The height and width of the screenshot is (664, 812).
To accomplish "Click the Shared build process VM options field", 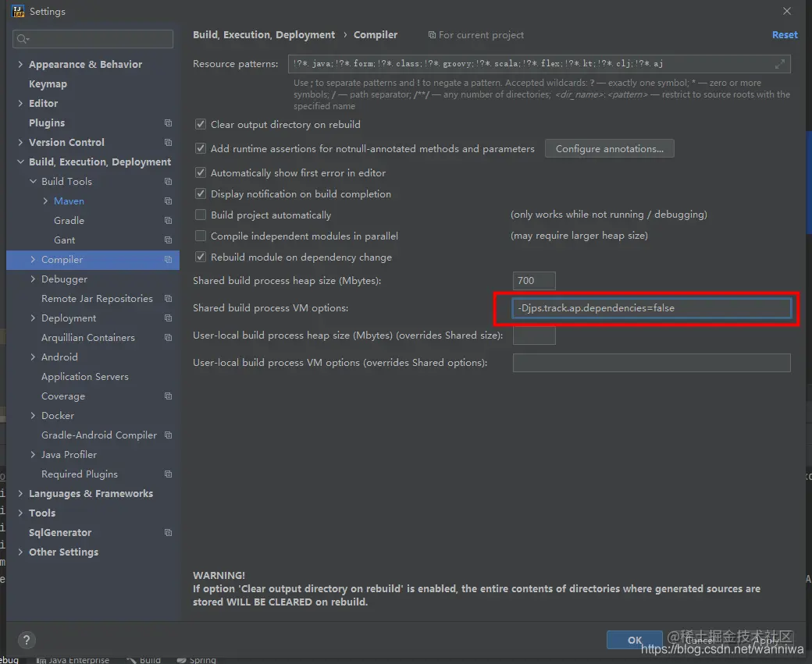I will coord(651,308).
